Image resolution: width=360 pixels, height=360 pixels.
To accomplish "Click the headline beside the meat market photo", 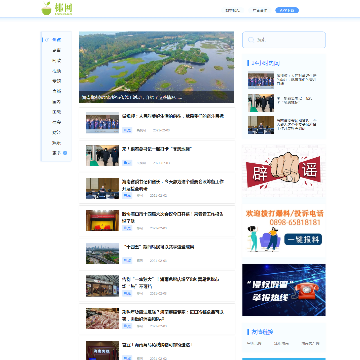I will 173,316.
